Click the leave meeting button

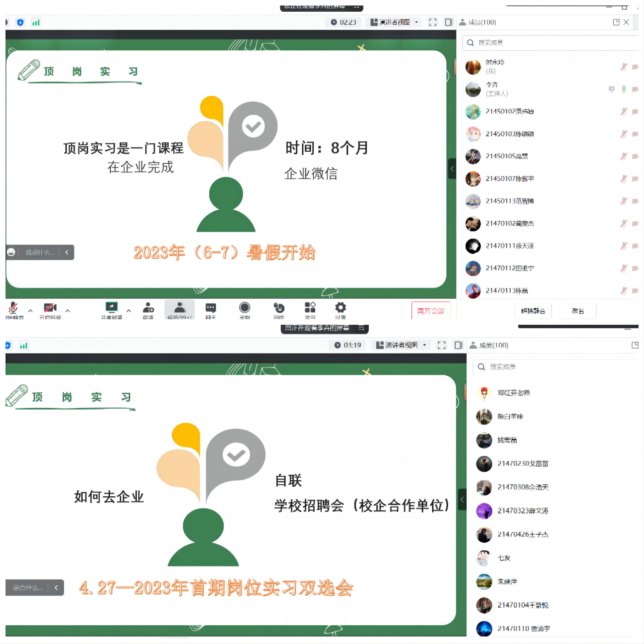430,311
